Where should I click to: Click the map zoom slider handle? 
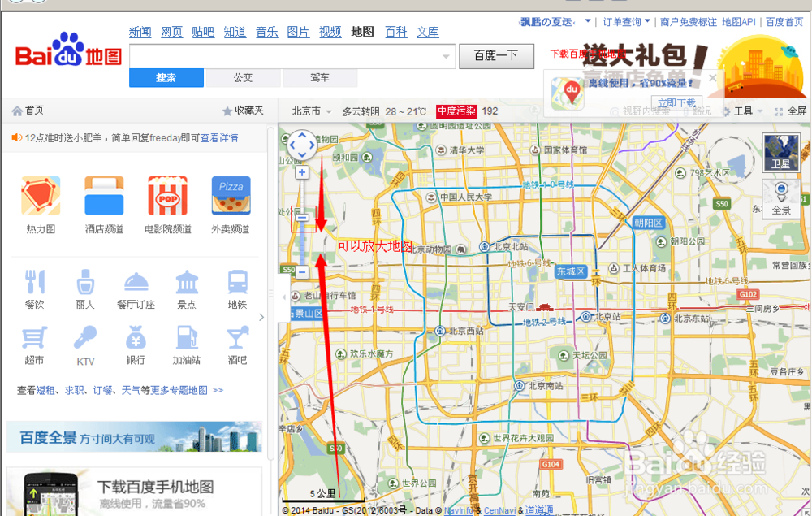[x=302, y=218]
